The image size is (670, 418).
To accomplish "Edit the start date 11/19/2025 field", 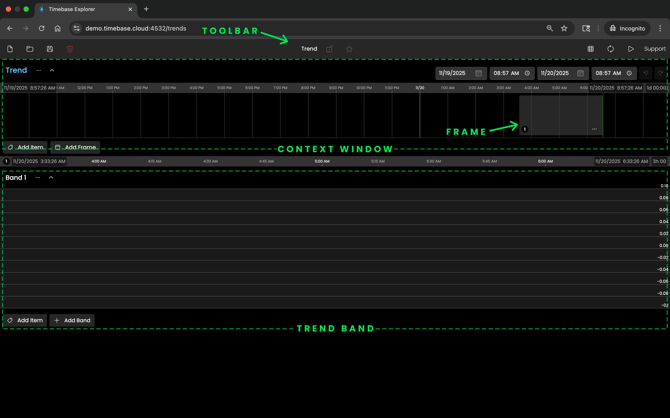I will pos(461,73).
